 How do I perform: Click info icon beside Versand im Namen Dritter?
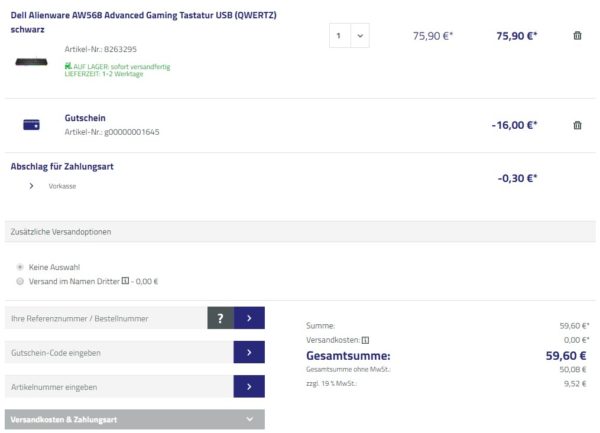(x=125, y=281)
